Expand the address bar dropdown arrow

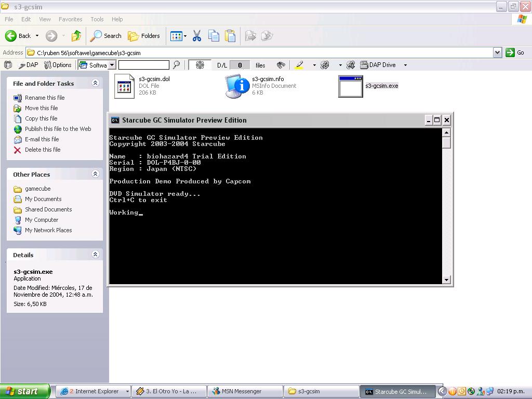[x=497, y=52]
